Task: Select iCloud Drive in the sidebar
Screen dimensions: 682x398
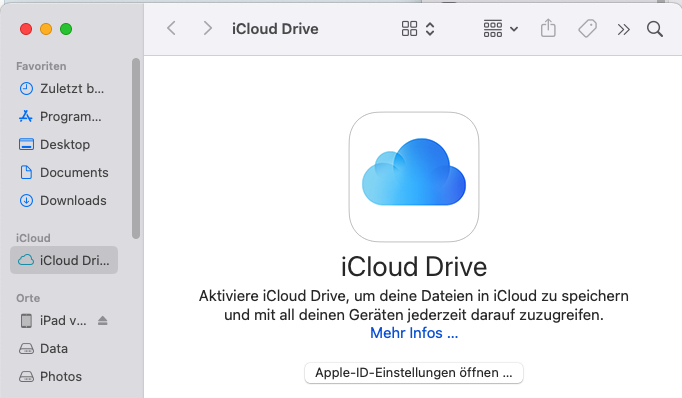Action: (x=64, y=260)
